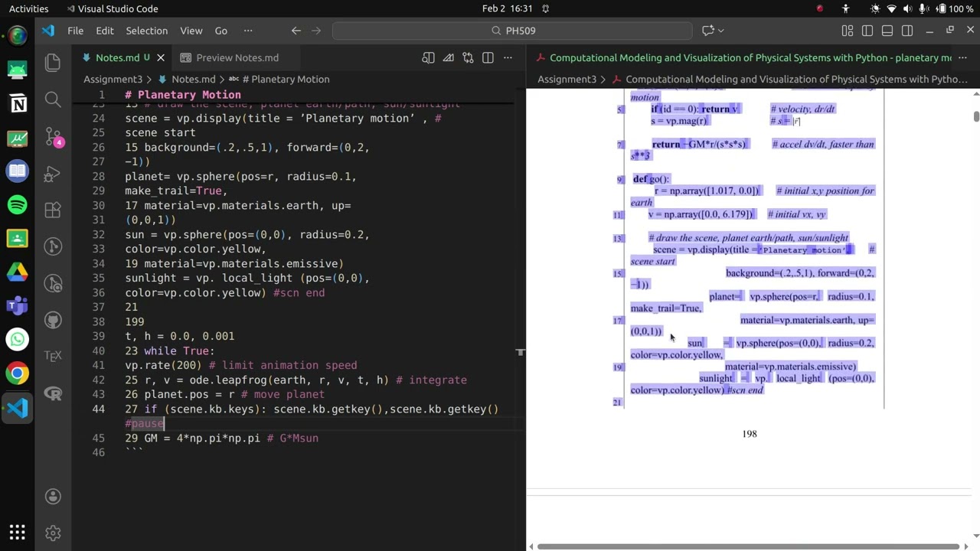Select the Notes.md editor tab
The width and height of the screenshot is (980, 551).
pos(117,57)
